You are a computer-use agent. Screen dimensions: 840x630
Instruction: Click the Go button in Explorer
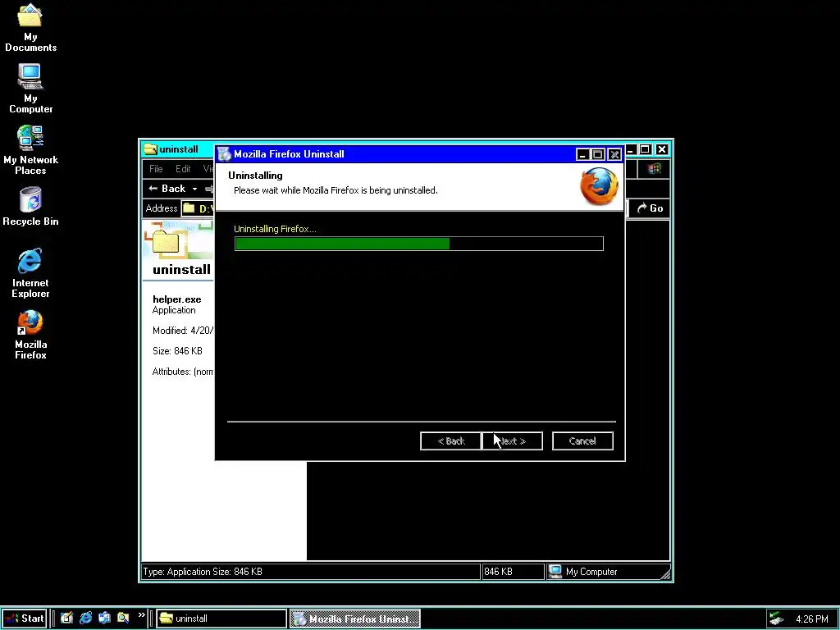coord(650,208)
